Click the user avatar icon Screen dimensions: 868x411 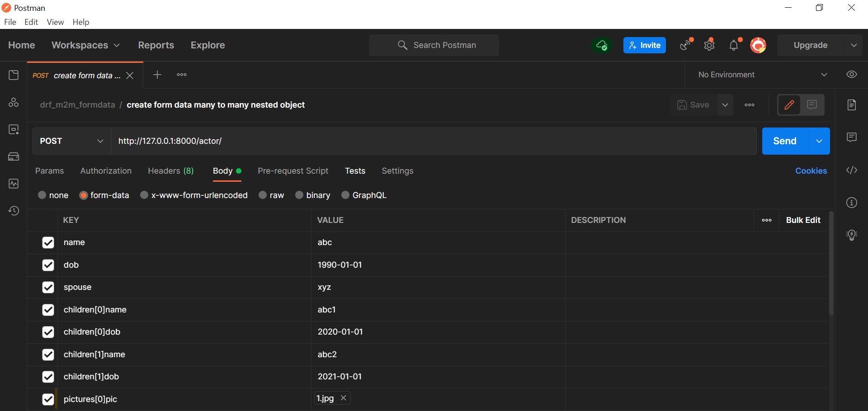tap(758, 45)
